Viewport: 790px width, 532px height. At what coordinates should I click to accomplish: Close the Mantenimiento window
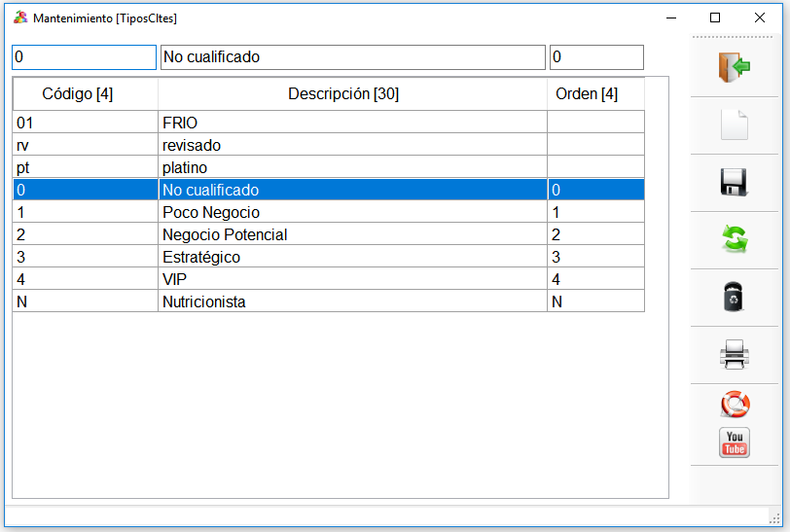pos(760,18)
